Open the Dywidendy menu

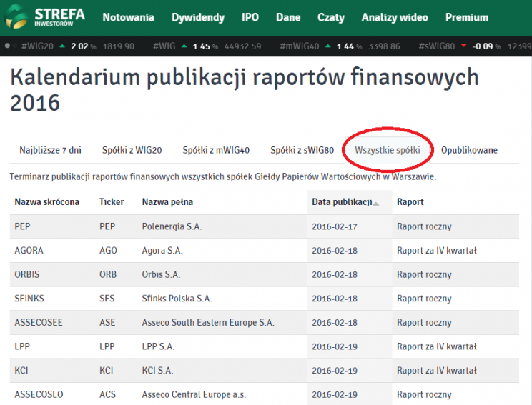click(198, 17)
